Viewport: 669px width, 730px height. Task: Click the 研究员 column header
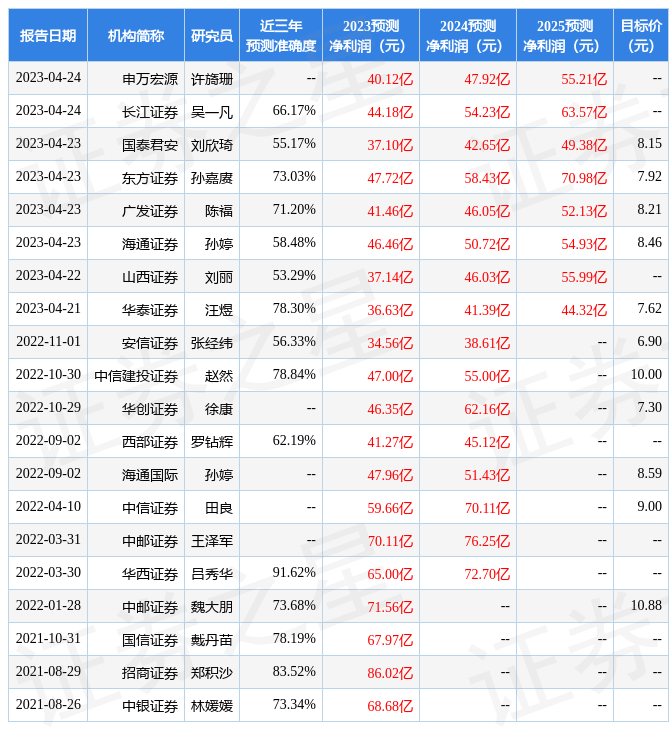(212, 35)
